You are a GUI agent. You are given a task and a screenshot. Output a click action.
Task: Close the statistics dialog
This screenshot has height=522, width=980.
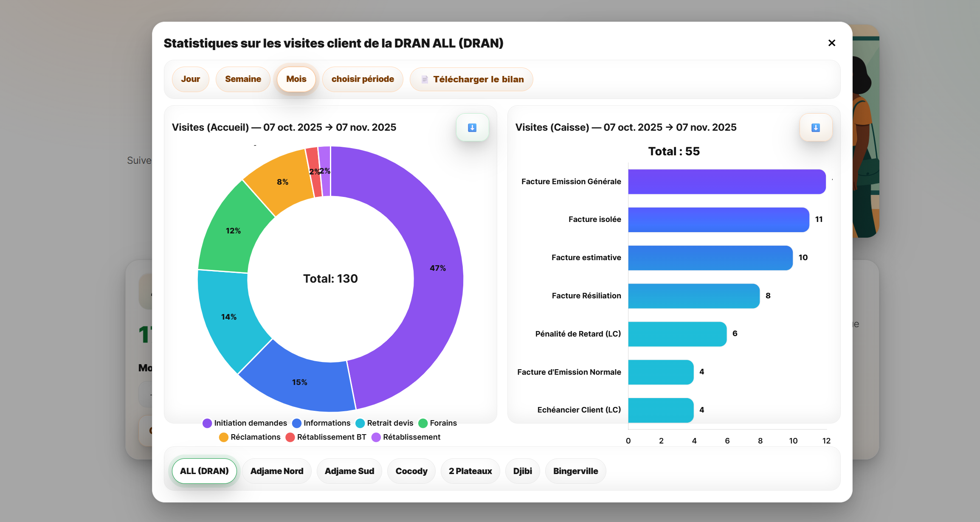tap(831, 43)
